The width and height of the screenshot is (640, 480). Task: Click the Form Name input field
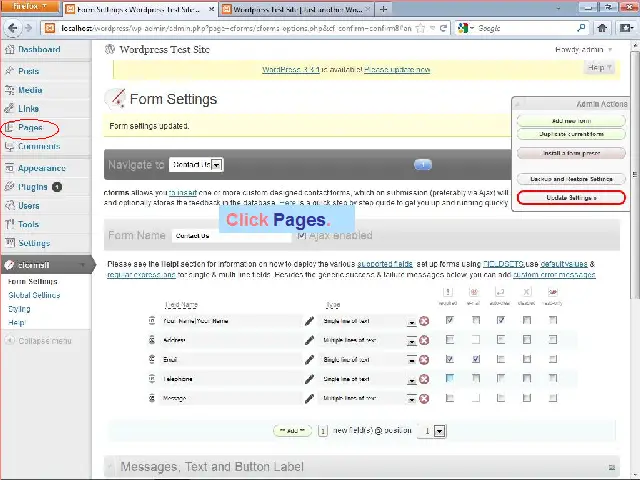point(231,236)
